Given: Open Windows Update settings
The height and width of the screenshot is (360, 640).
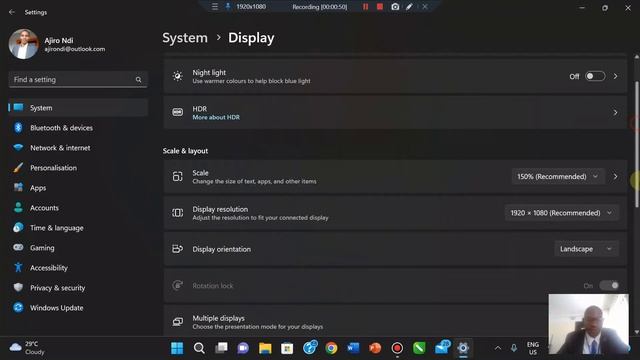Looking at the screenshot, I should click(x=78, y=308).
